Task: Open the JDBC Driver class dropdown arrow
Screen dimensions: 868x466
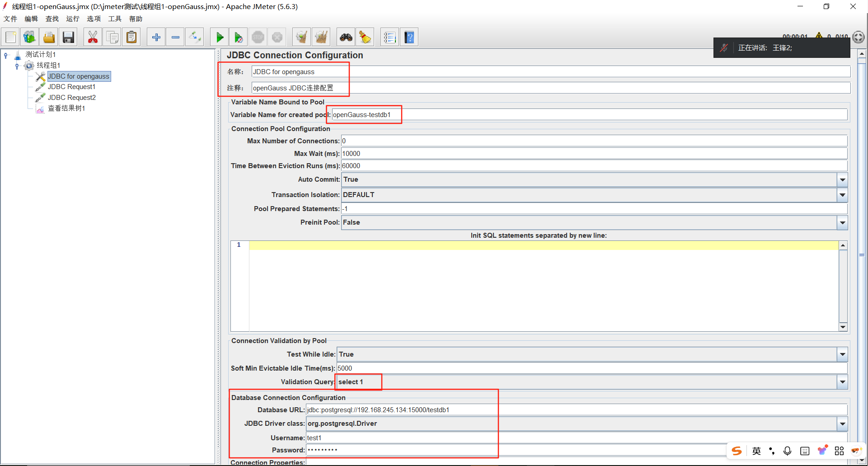Action: (x=842, y=424)
